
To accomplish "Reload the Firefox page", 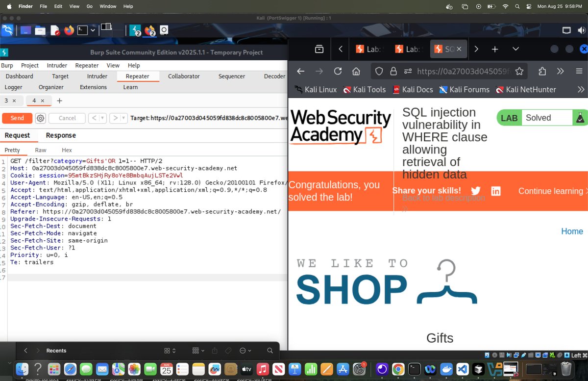I will (x=338, y=71).
